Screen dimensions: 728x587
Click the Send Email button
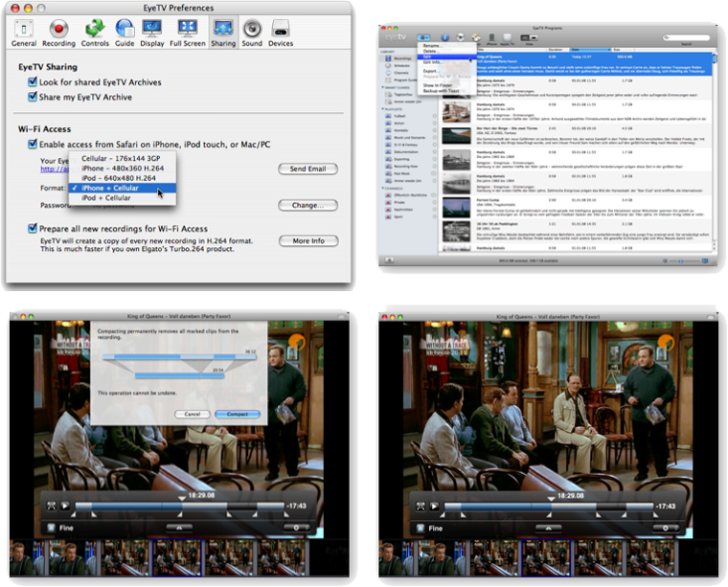point(307,169)
